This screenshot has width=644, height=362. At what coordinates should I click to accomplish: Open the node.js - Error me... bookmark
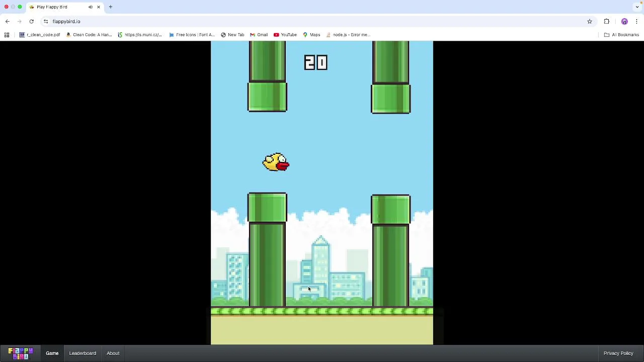point(348,35)
